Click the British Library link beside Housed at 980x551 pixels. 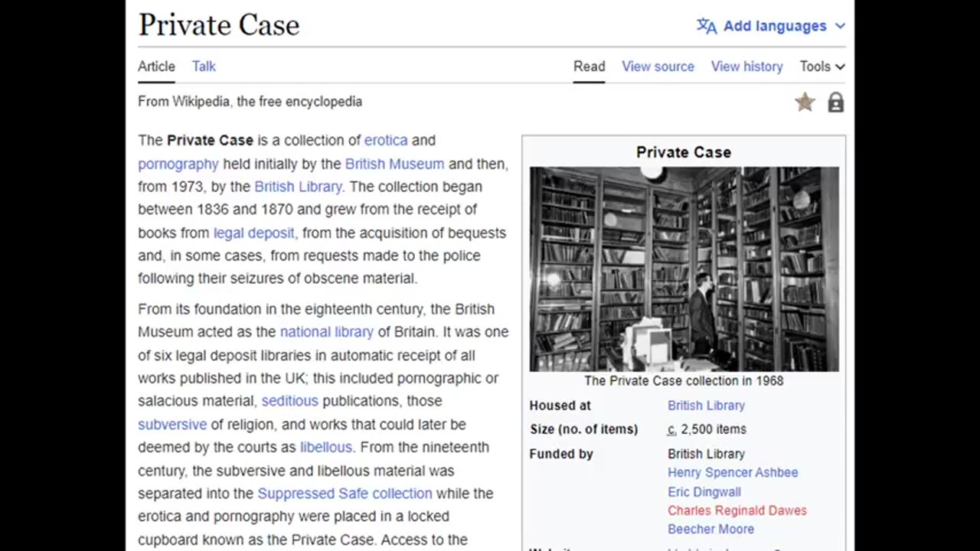(x=706, y=406)
